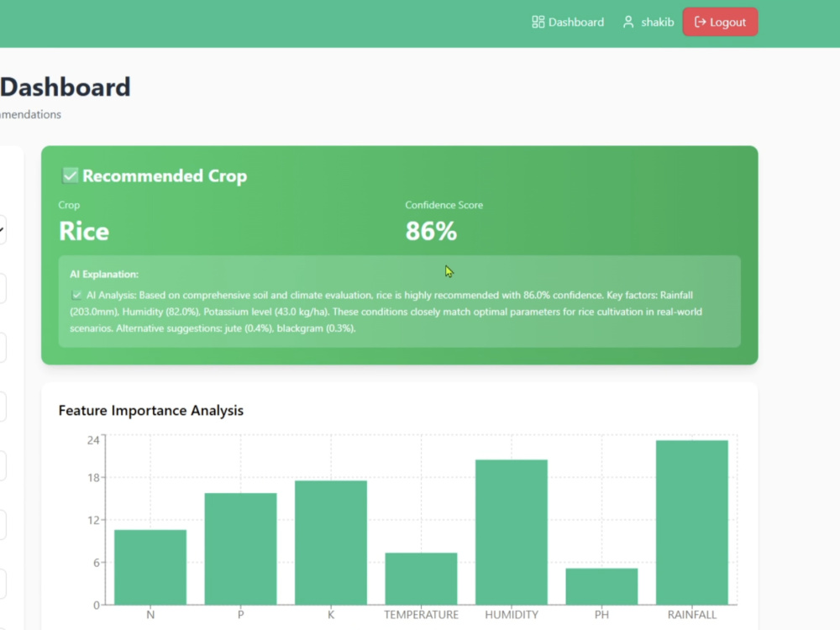Open the shakib user profile link
This screenshot has height=630, width=840.
point(648,22)
